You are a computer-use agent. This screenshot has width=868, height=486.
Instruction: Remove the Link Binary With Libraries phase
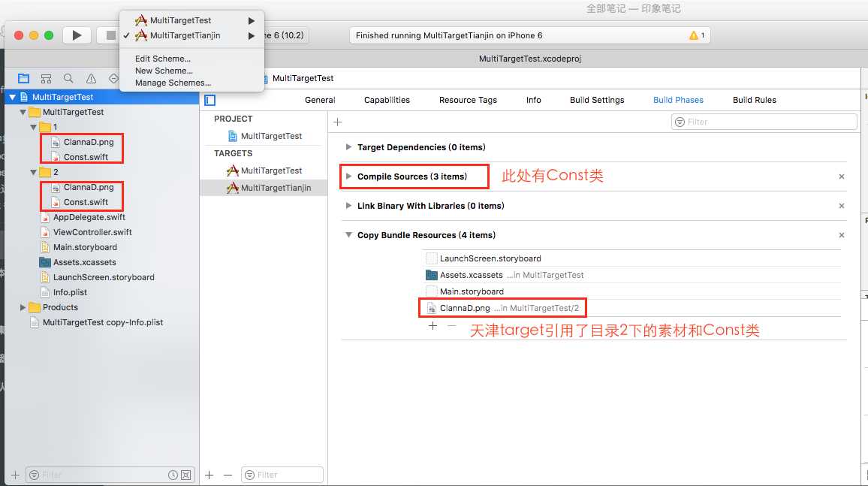842,206
